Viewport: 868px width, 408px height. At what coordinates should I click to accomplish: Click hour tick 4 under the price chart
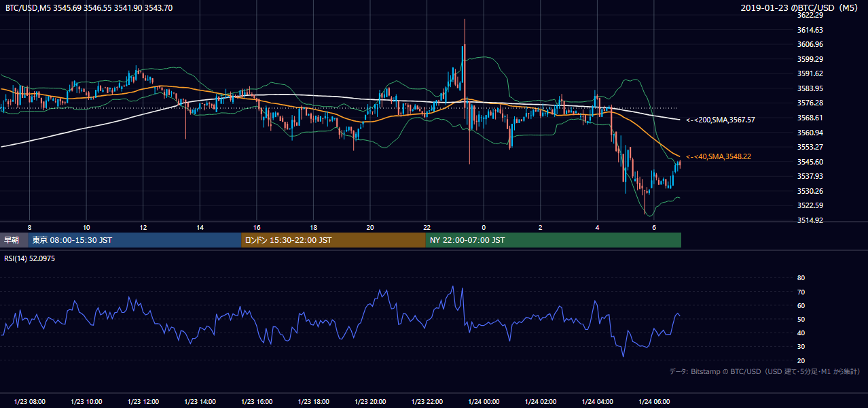[597, 227]
